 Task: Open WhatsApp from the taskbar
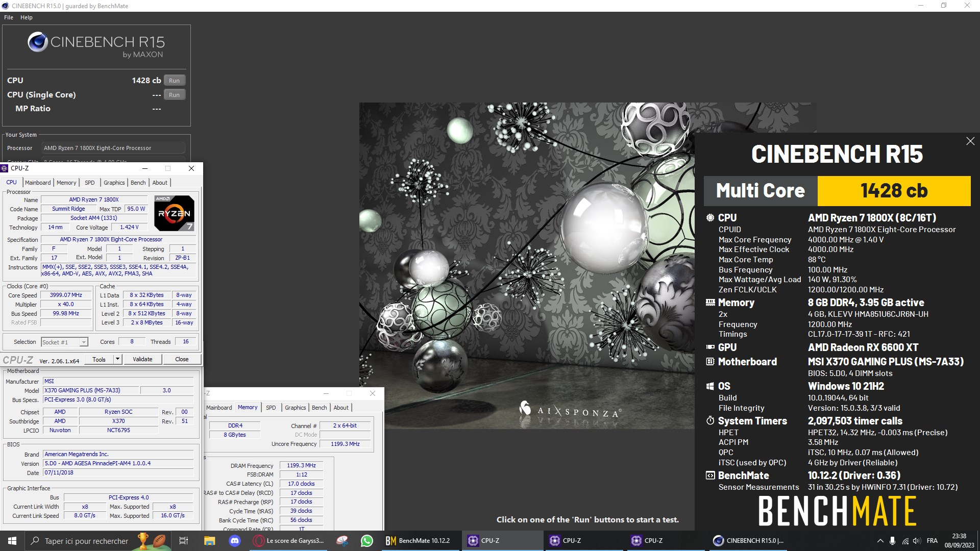pos(367,541)
